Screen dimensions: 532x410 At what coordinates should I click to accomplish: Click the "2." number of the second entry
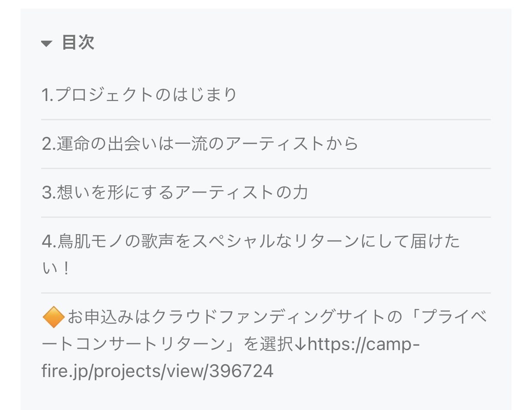click(49, 144)
